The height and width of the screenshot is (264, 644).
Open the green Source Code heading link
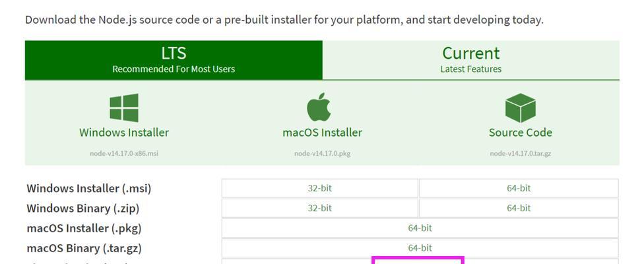click(521, 133)
